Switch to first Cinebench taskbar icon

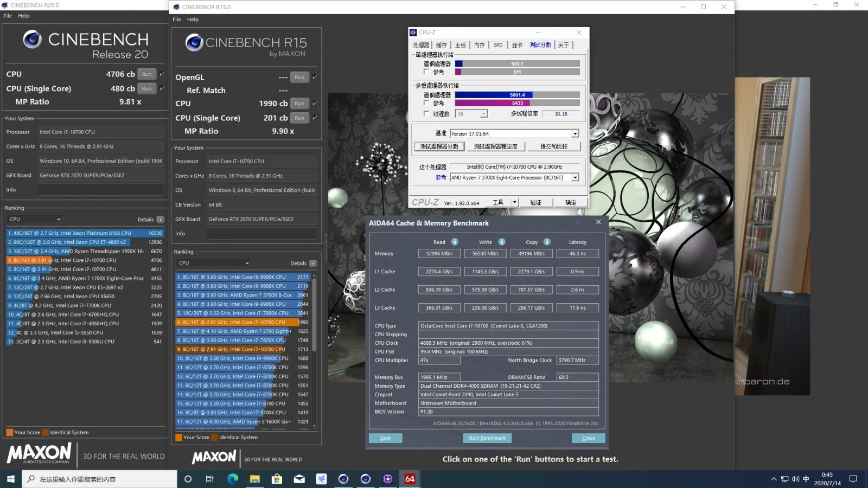click(x=343, y=479)
